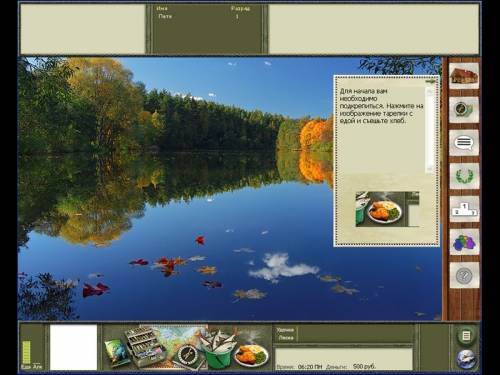Click the tutorial text scrollbar up arrow
The width and height of the screenshot is (500, 375).
click(430, 91)
